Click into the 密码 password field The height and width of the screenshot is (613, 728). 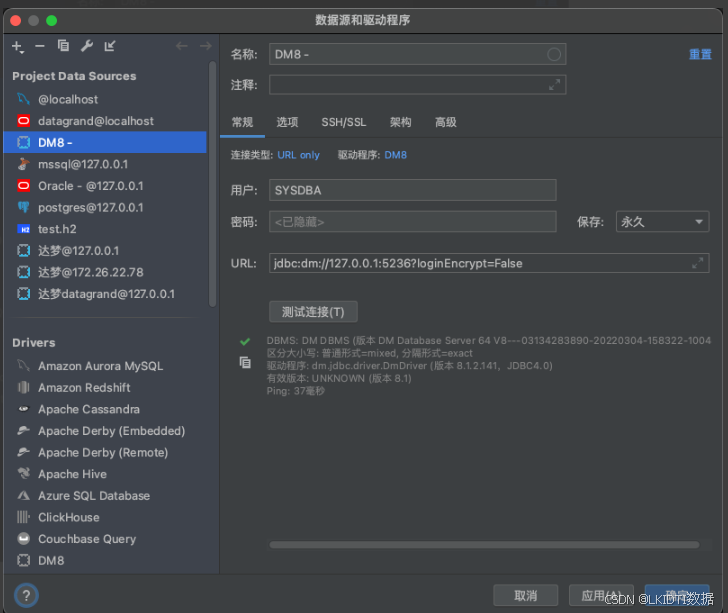(412, 222)
